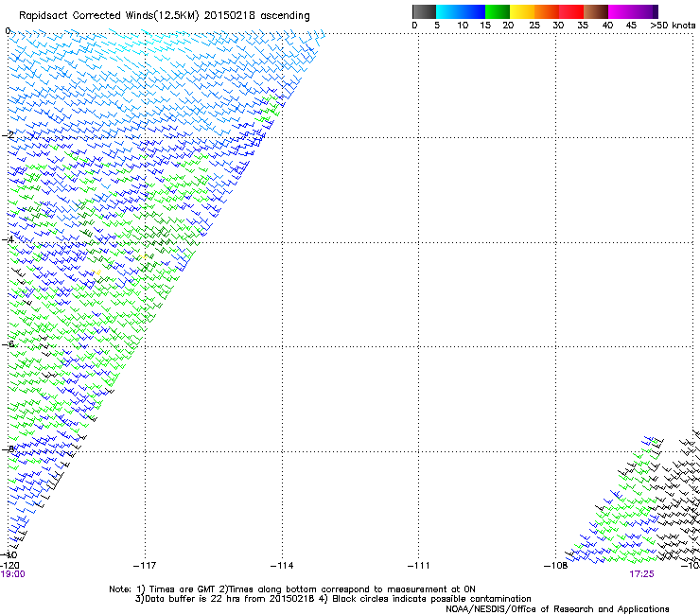Click the '-108' longitude axis label
This screenshot has height=615, width=700.
click(555, 566)
